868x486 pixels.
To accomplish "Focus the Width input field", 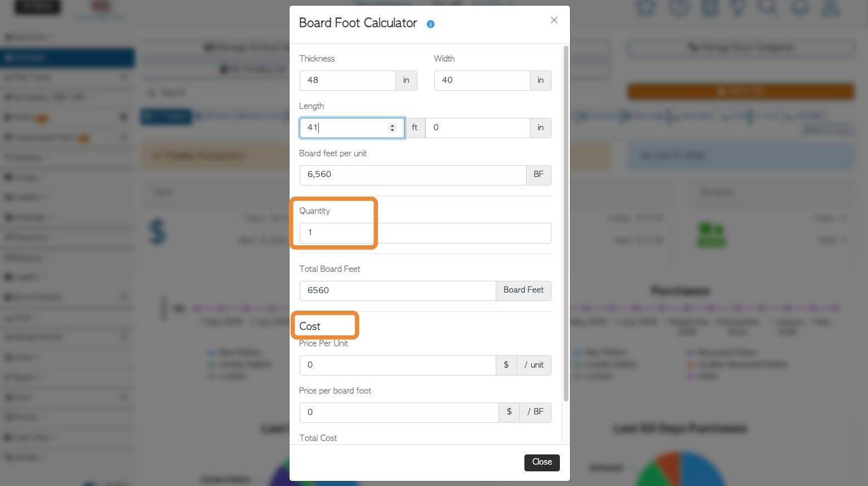I will 482,80.
